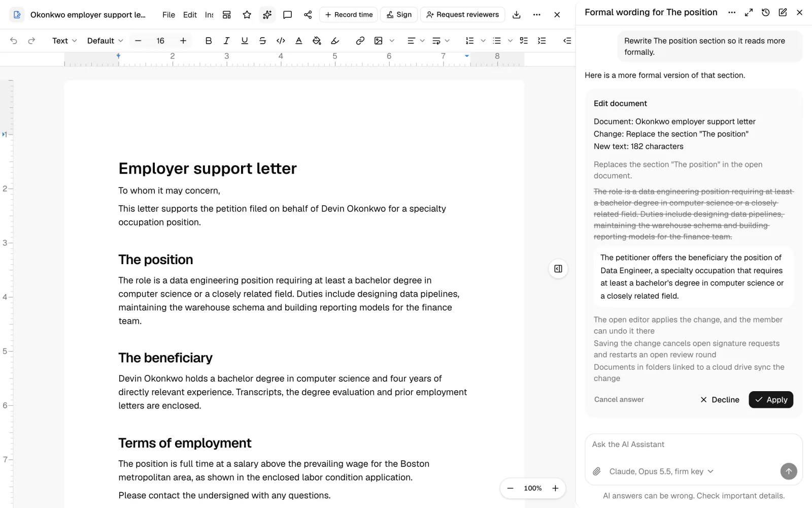
Task: Click the left indent marker on ruler
Action: pos(118,55)
